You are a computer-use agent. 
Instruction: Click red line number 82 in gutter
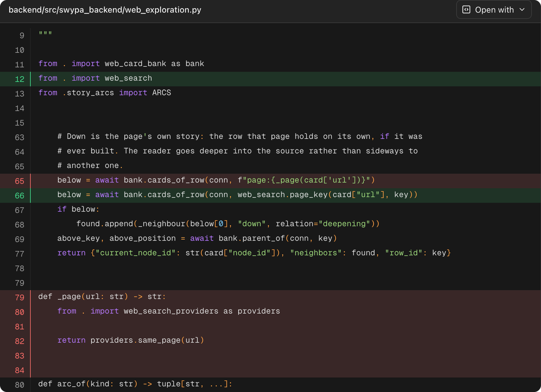20,341
